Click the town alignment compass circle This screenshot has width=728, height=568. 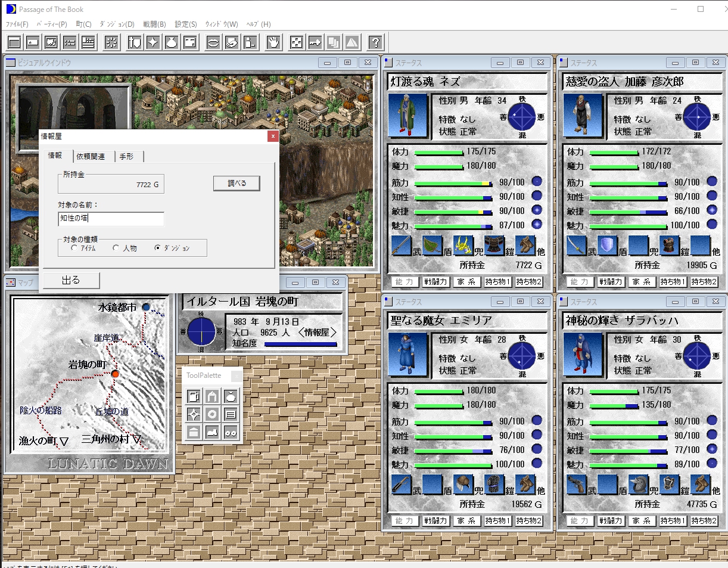tap(201, 331)
